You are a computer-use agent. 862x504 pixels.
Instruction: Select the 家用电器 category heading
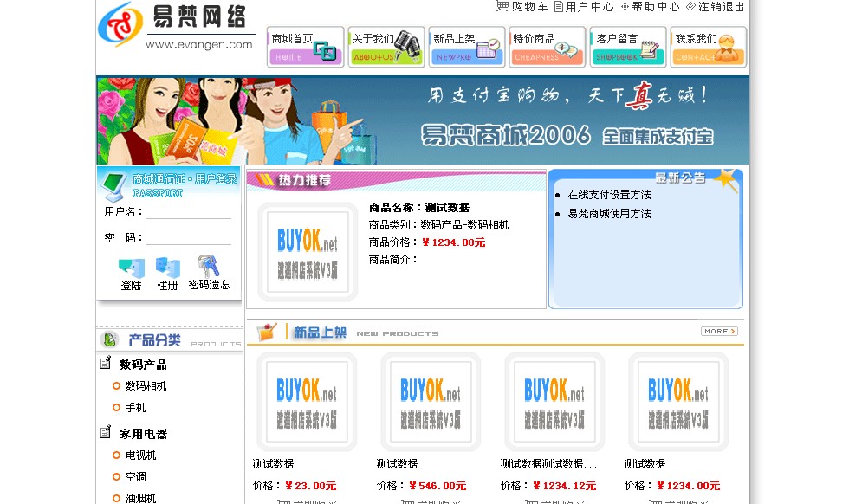(144, 434)
